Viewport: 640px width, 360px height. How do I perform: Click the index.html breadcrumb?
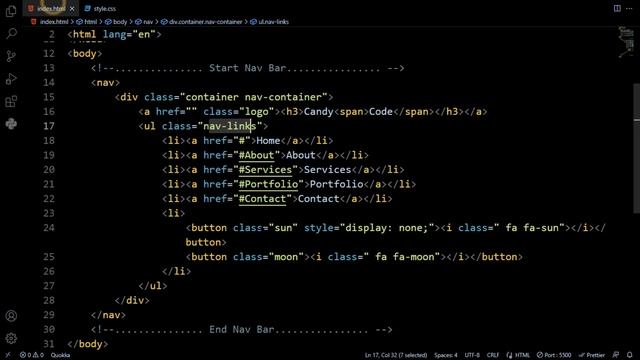click(x=50, y=22)
